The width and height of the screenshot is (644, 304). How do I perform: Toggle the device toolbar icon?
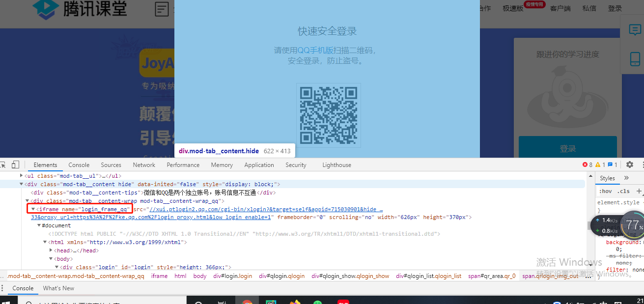tap(16, 165)
